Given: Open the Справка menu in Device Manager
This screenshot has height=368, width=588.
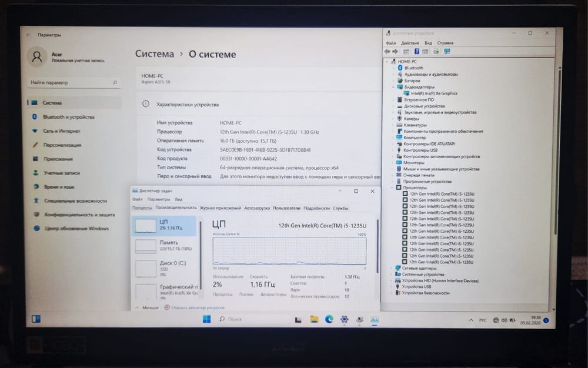Looking at the screenshot, I should pyautogui.click(x=445, y=43).
